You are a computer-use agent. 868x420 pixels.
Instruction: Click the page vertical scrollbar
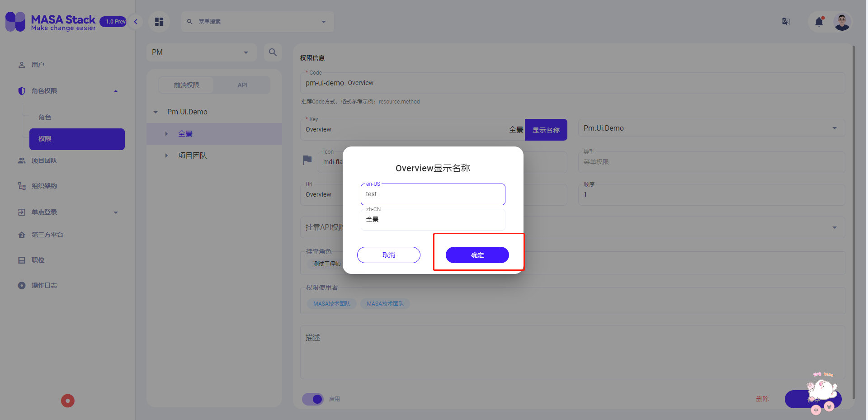(854, 222)
